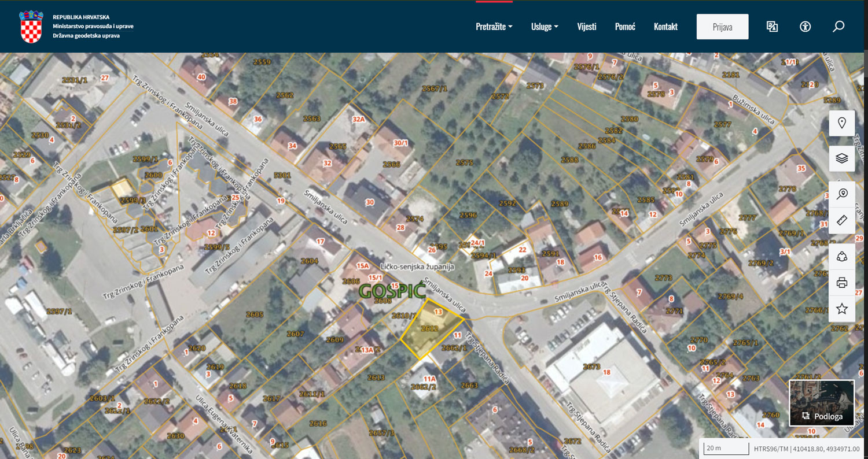This screenshot has width=868, height=459.
Task: Click the share map icon
Action: coord(842,257)
